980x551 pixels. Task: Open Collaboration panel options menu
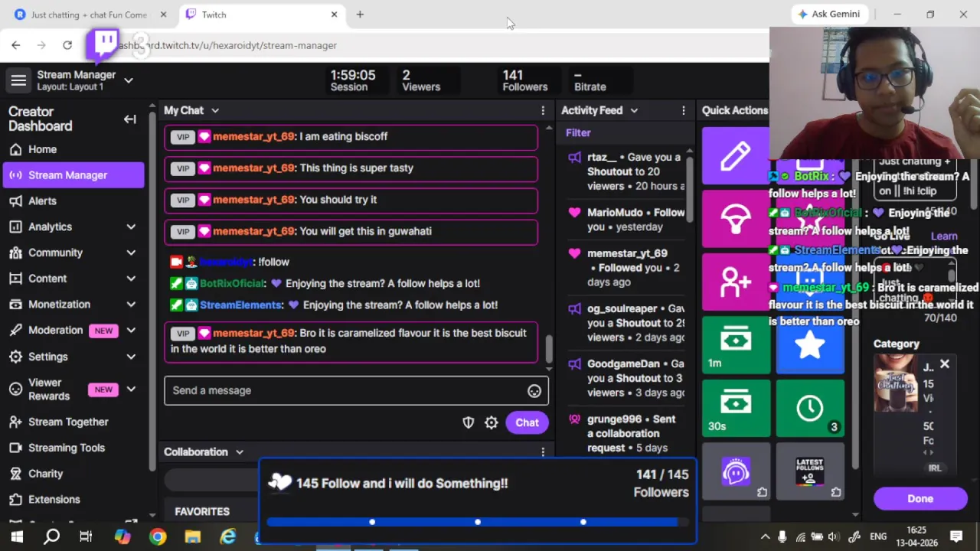pyautogui.click(x=543, y=452)
